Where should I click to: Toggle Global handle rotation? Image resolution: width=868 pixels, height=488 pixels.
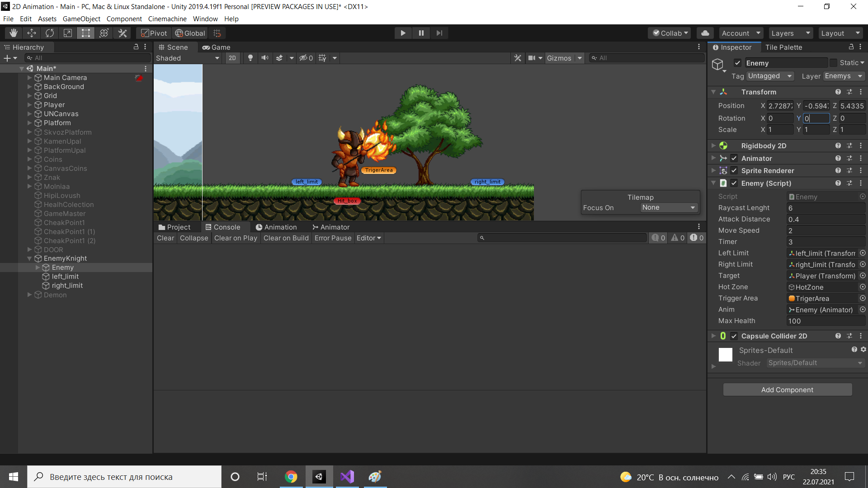pyautogui.click(x=190, y=33)
